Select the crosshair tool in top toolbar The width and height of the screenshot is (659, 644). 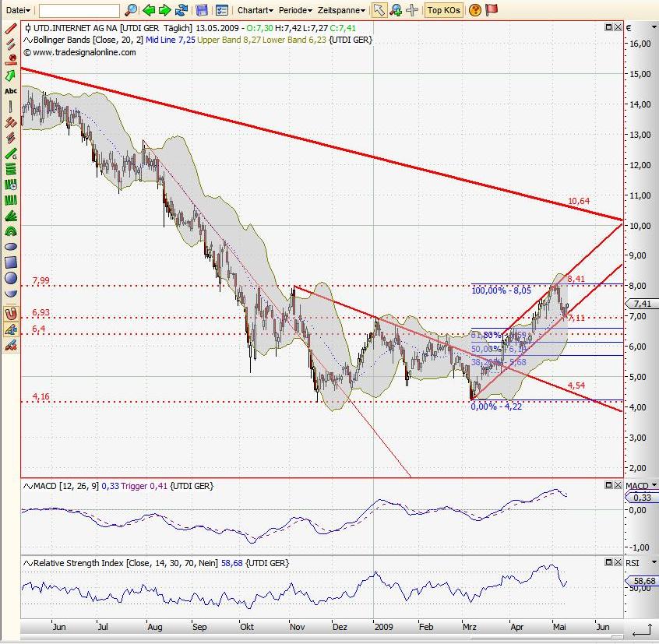point(413,10)
